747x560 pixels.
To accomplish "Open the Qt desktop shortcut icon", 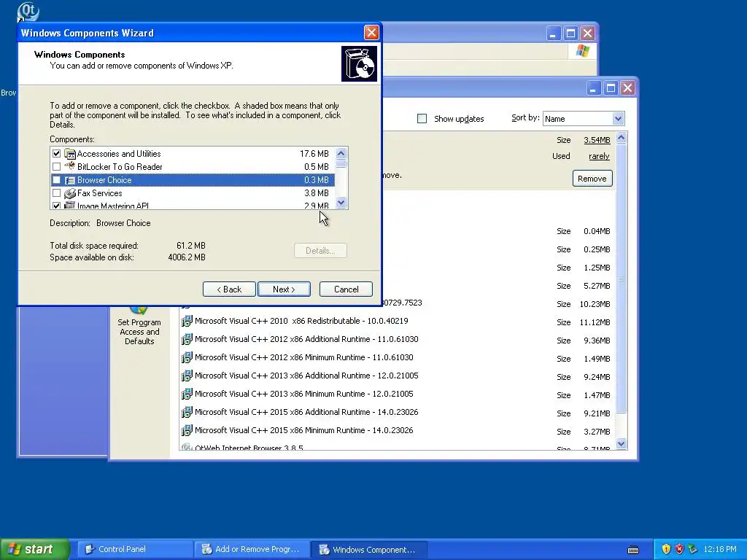I will 28,12.
